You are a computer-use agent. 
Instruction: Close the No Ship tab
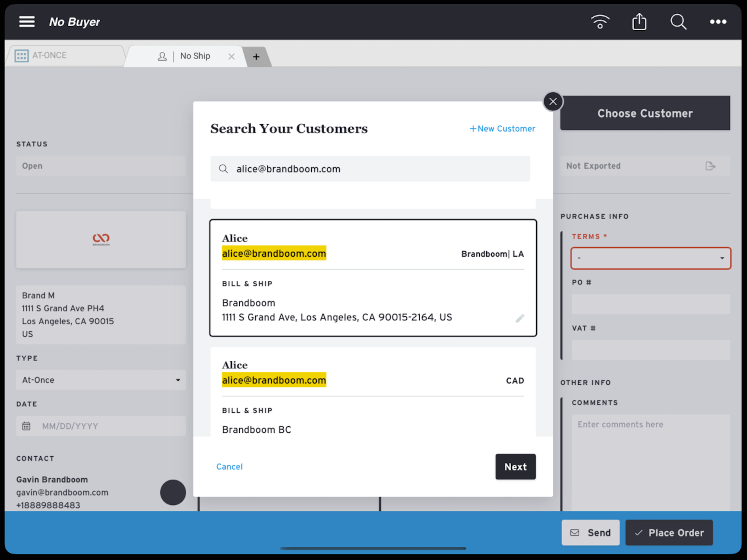(x=231, y=56)
